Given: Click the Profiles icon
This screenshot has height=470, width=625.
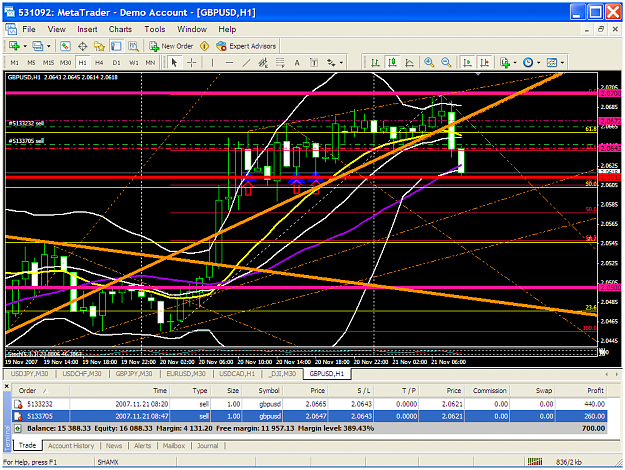Looking at the screenshot, I should 38,46.
